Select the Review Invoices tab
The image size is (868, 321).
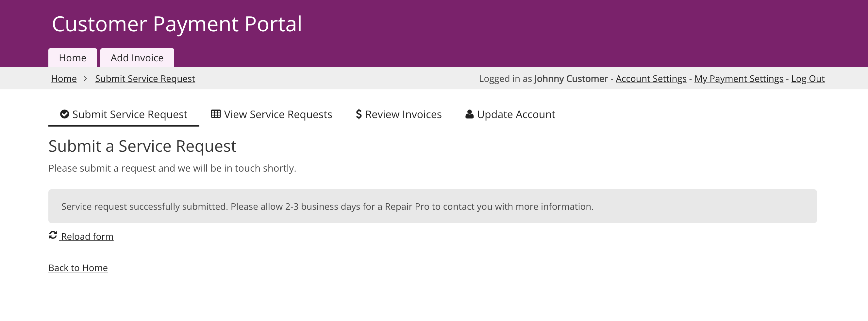(x=399, y=115)
